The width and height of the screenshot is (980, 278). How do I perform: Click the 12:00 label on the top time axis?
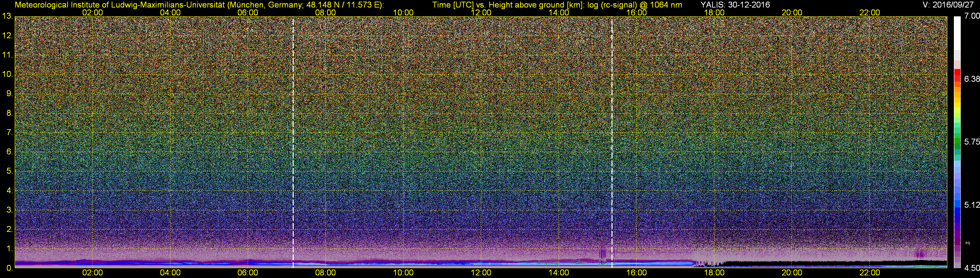[x=481, y=12]
